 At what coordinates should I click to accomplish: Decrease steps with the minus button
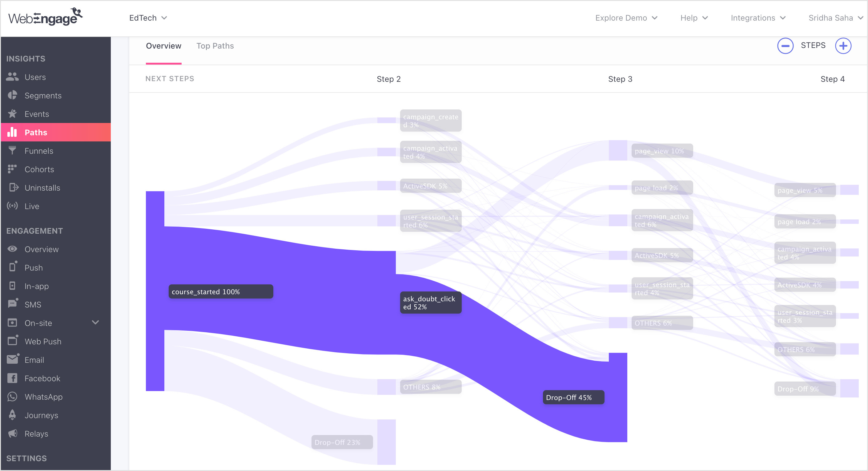point(786,46)
